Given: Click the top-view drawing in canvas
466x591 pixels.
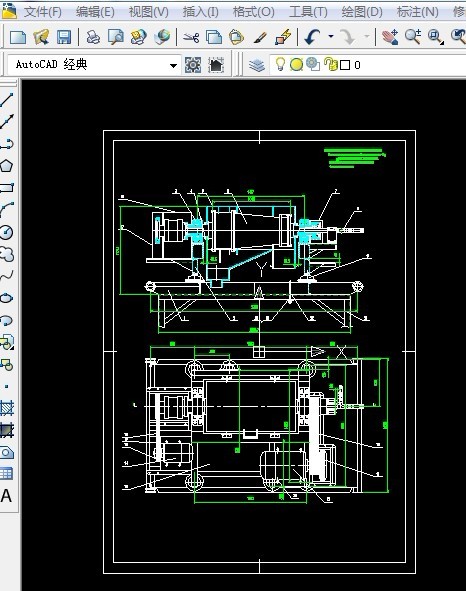Looking at the screenshot, I should (255, 425).
